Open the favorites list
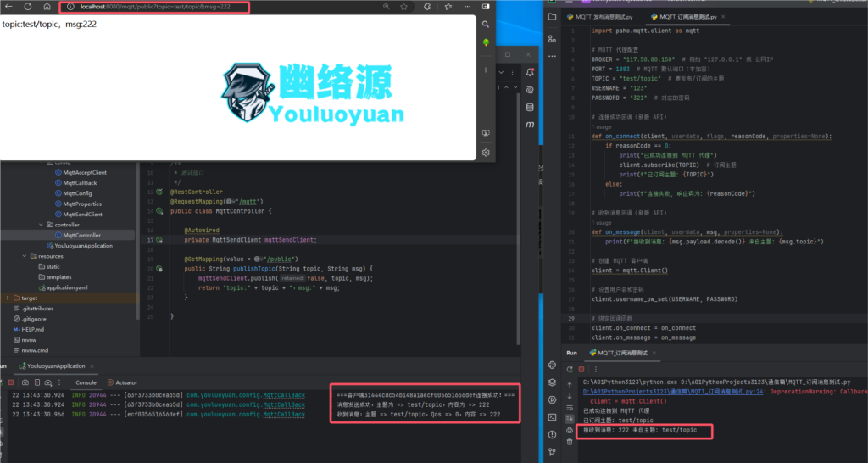Screen dimensions: 868x463 point(448,7)
